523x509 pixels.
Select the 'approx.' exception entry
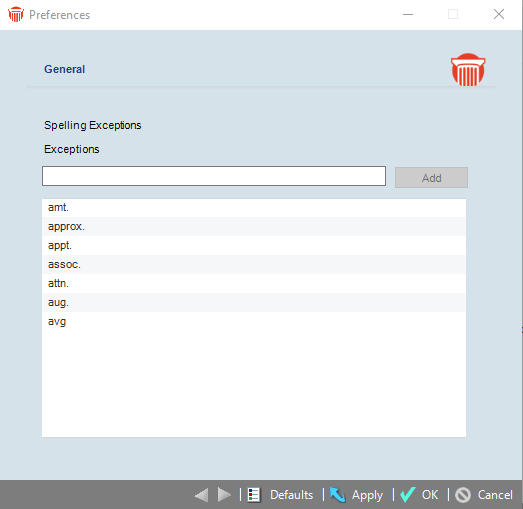pos(254,226)
